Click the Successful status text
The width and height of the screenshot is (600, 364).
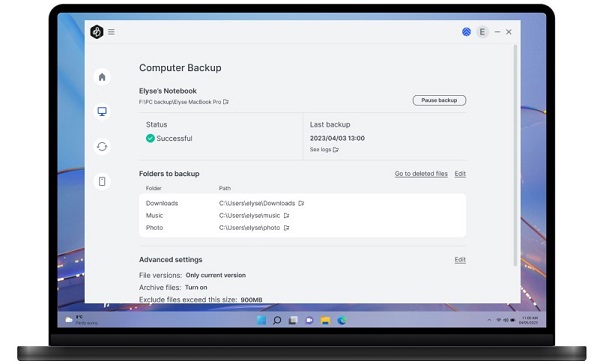pos(174,139)
